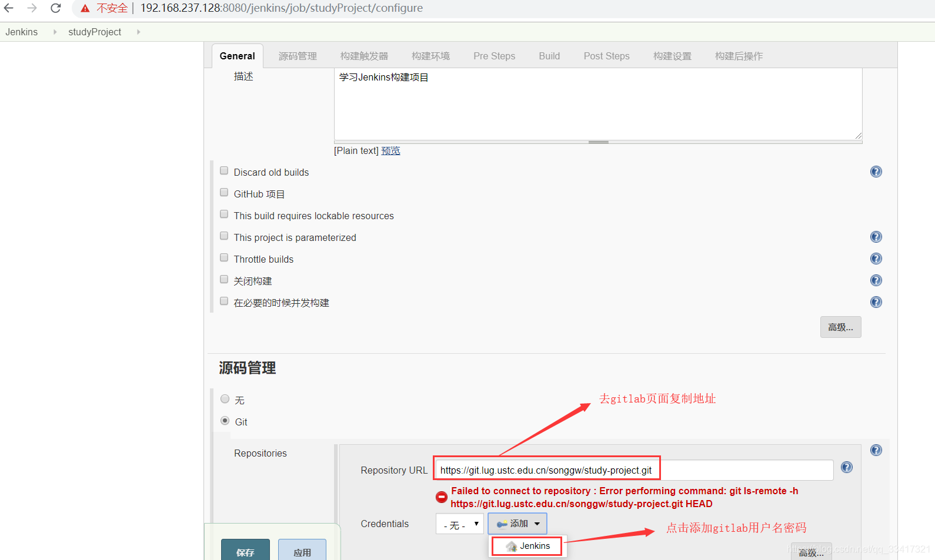Viewport: 935px width, 560px height.
Task: Open help icon beside Repository URL field
Action: coord(847,467)
